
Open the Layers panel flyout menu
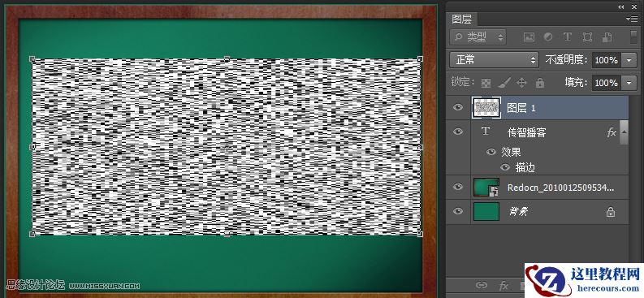pos(631,19)
